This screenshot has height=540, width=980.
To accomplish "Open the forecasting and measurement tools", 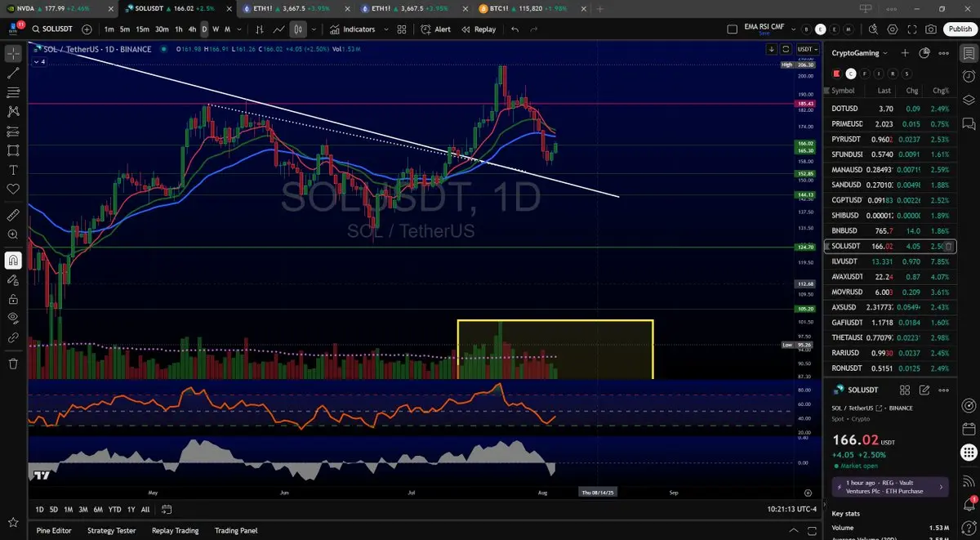I will [13, 131].
